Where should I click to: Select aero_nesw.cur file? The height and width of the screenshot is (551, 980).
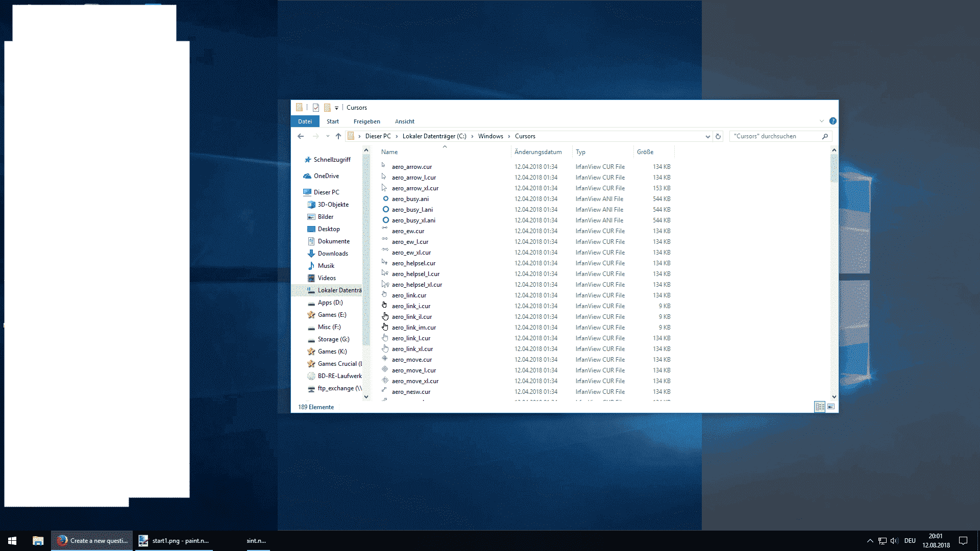coord(411,392)
